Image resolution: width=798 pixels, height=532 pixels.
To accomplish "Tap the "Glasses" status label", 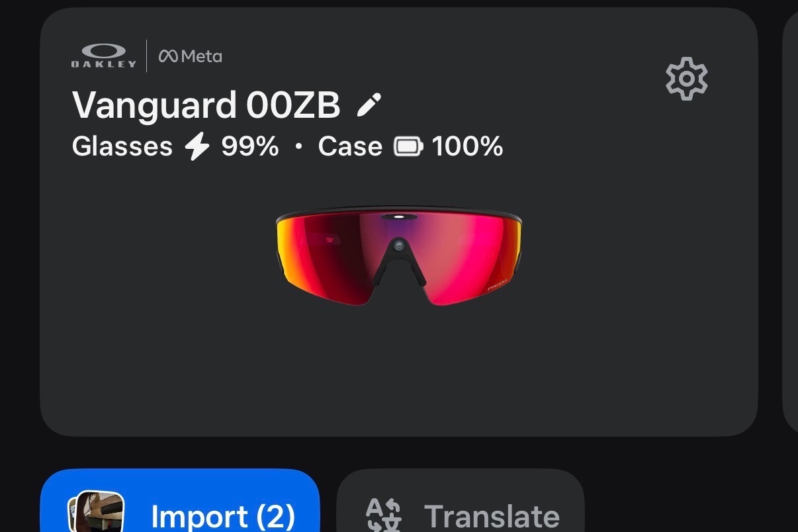I will (x=122, y=146).
